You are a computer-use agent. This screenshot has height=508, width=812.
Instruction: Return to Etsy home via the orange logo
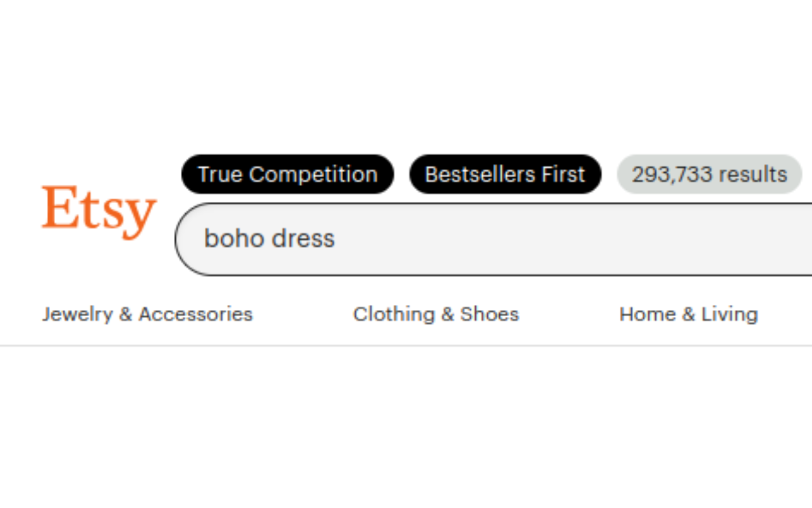click(98, 211)
